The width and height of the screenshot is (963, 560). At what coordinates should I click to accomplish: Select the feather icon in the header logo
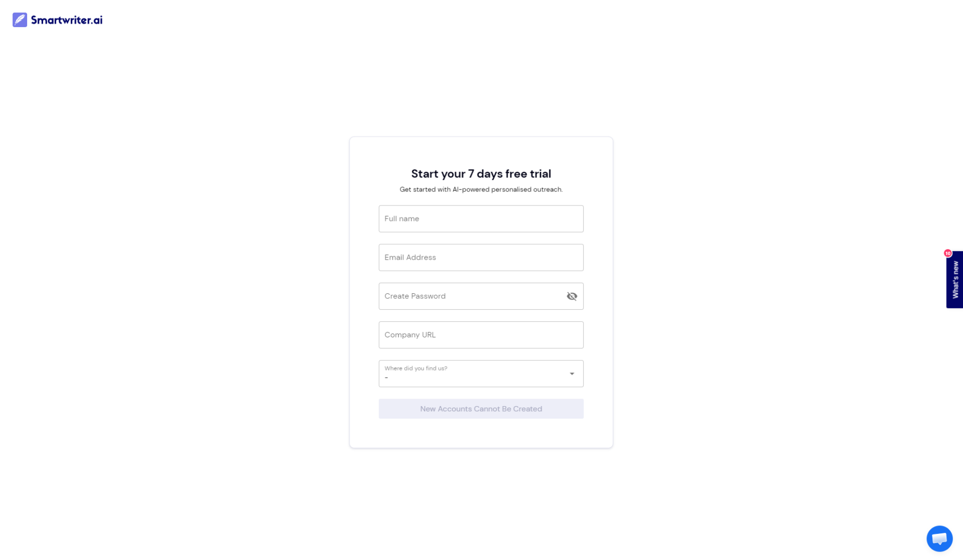coord(19,19)
